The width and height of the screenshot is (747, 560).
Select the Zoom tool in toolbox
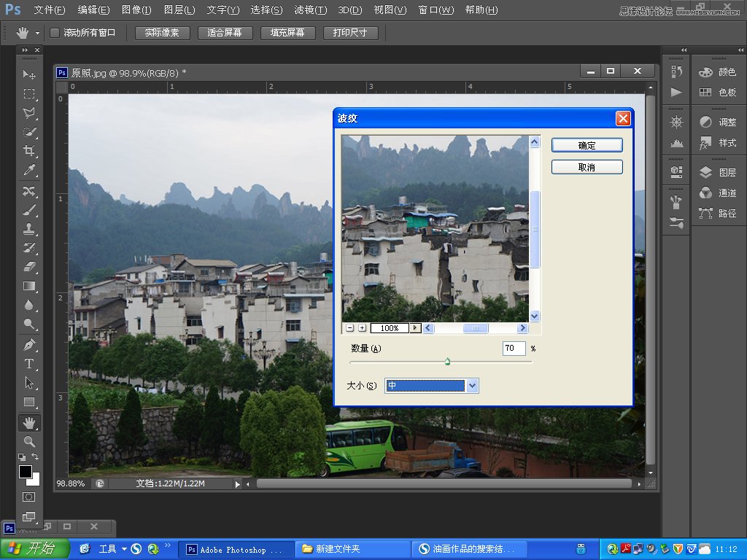click(x=29, y=441)
